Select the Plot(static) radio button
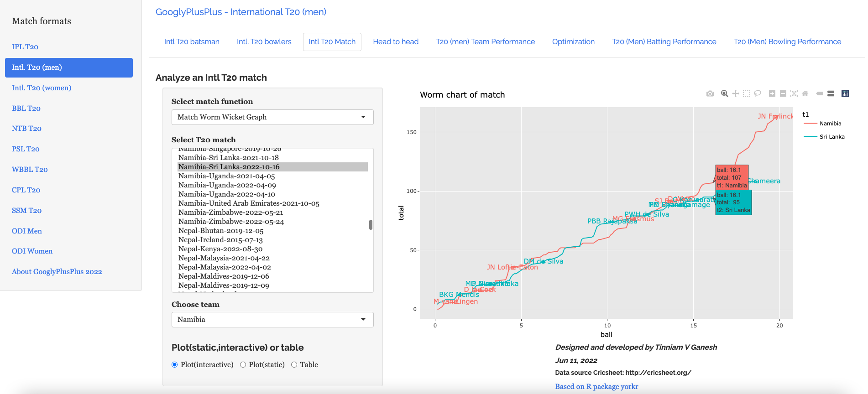The image size is (868, 394). tap(243, 365)
